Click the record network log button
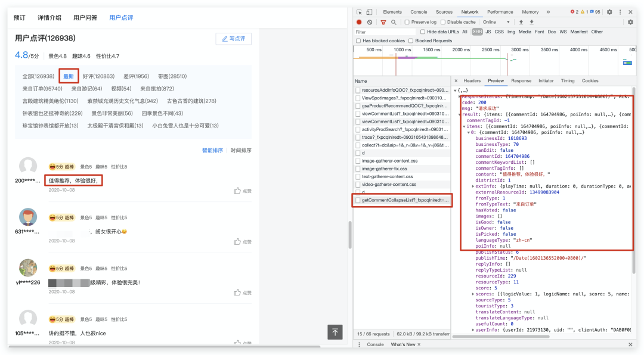Screen dimensions: 644x355 [x=359, y=22]
